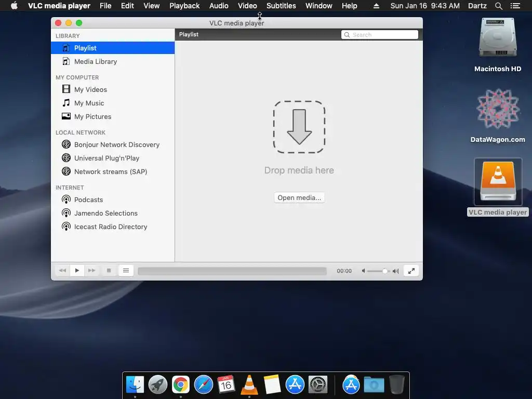The height and width of the screenshot is (399, 532).
Task: Toggle fullscreen with the expand arrows button
Action: pos(411,271)
